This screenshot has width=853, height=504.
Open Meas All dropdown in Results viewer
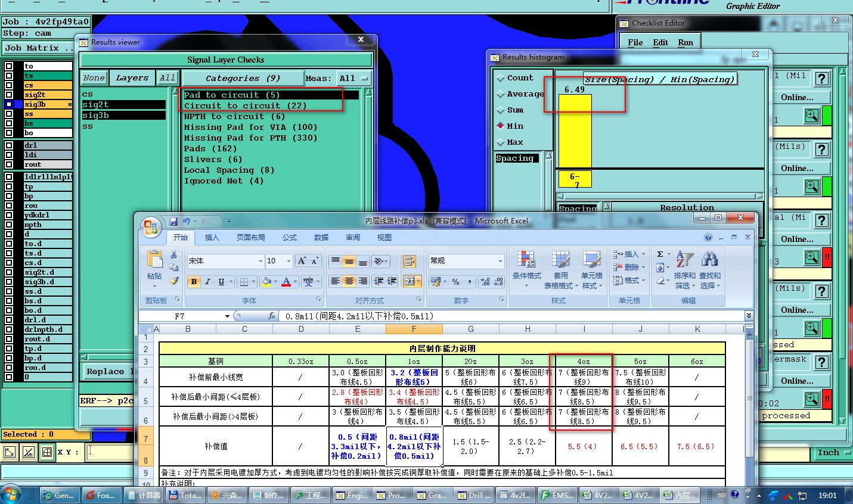(x=354, y=78)
